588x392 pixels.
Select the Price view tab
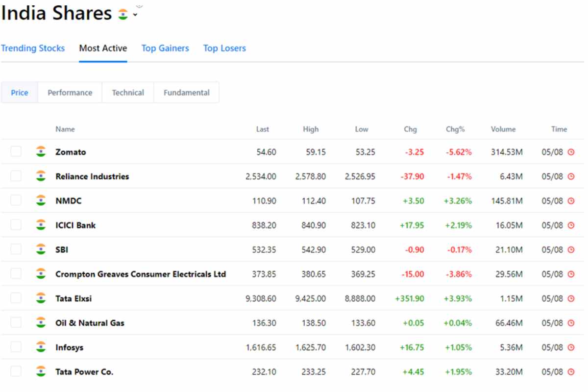(20, 93)
